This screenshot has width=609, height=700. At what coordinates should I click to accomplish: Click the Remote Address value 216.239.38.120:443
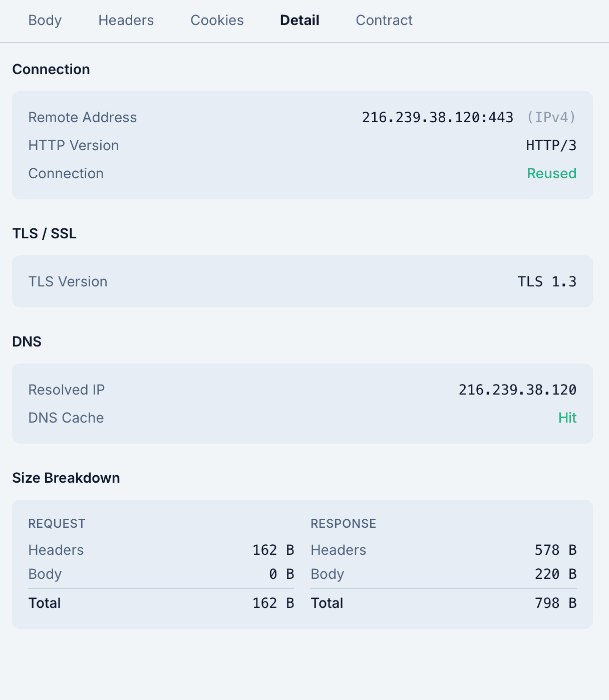click(438, 117)
